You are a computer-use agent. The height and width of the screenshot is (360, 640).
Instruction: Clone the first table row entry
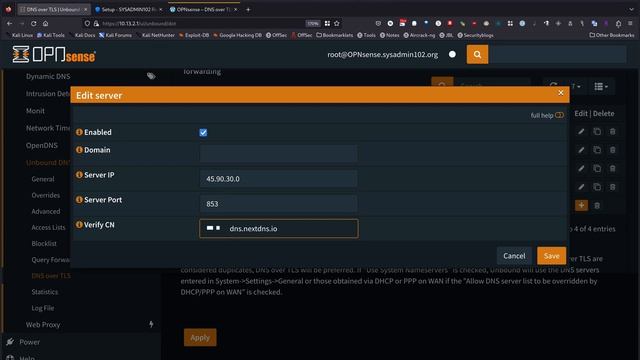coord(597,131)
